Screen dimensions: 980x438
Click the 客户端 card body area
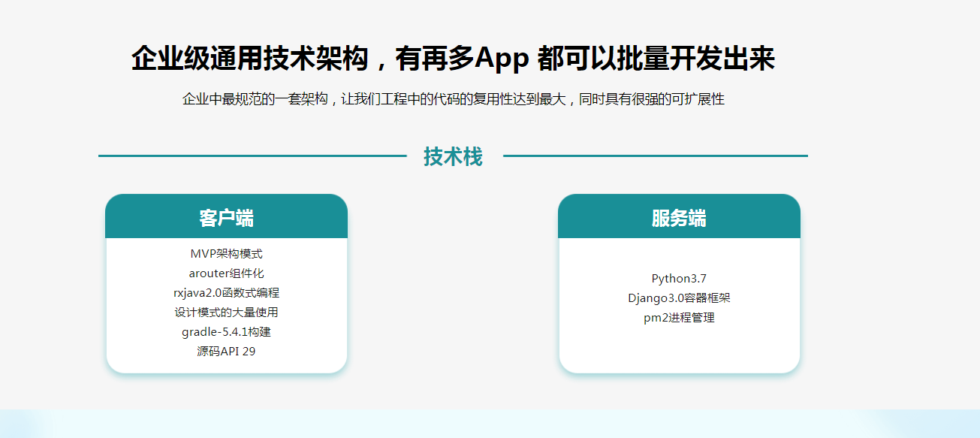[227, 304]
